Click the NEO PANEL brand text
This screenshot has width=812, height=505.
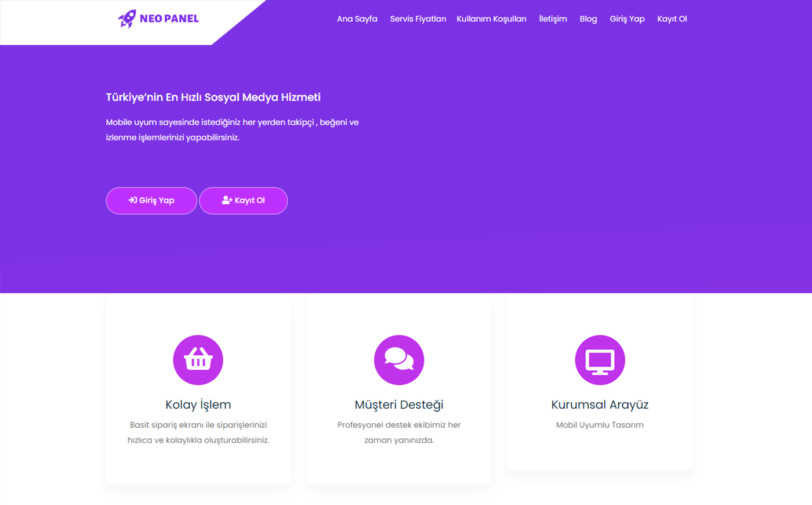169,19
